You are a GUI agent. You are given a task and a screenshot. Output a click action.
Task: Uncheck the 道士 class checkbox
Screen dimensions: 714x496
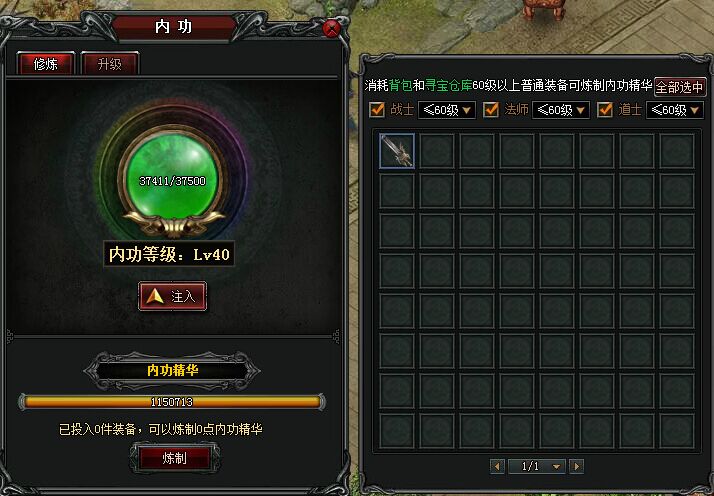click(x=605, y=110)
